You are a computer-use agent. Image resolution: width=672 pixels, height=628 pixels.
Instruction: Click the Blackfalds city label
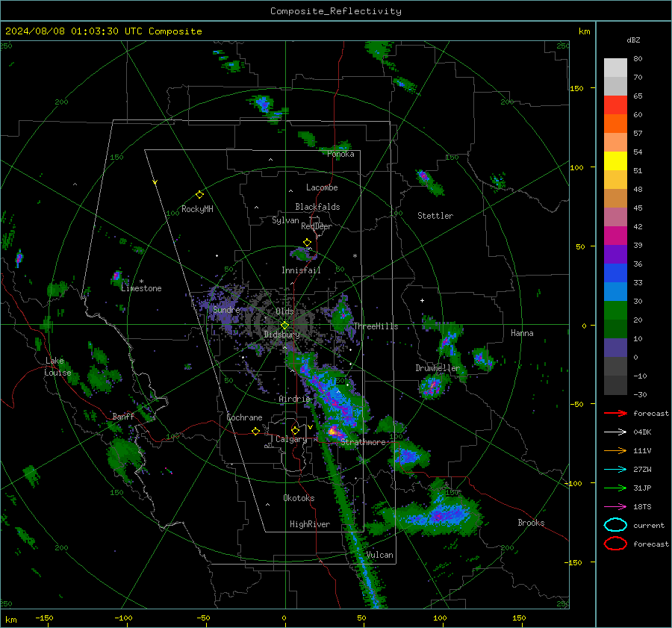click(317, 207)
